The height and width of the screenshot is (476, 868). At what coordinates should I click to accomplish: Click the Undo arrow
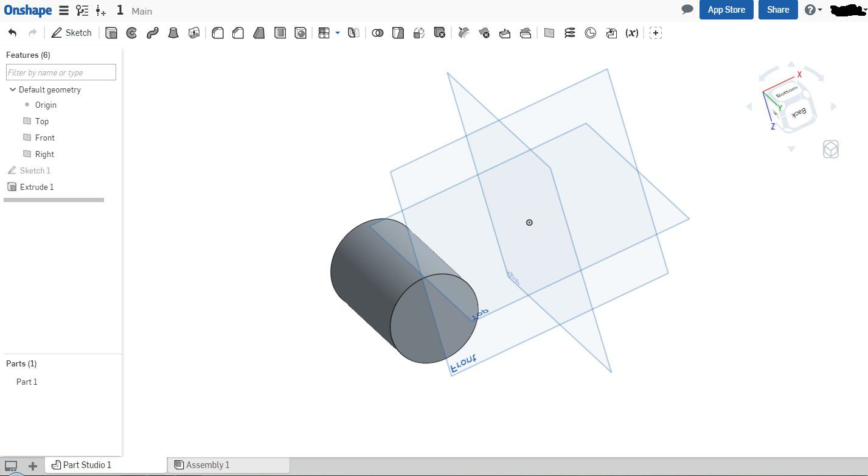13,33
